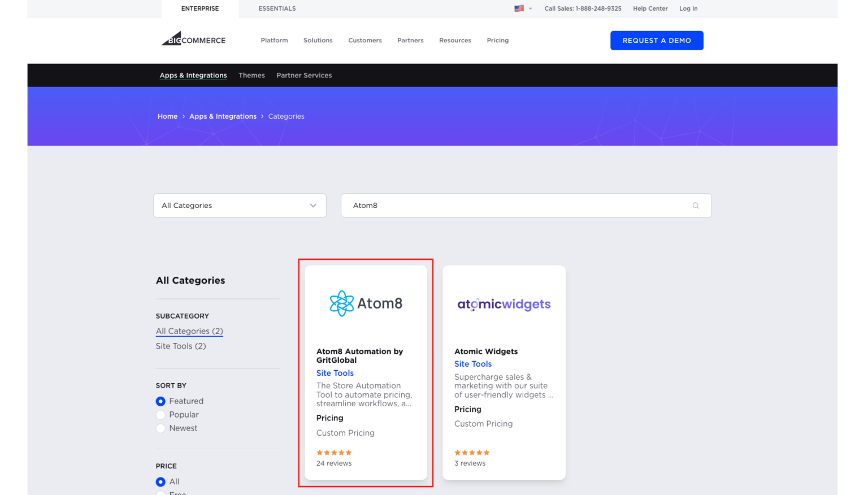Open the Themes tab
Image resolution: width=868 pixels, height=495 pixels.
pyautogui.click(x=251, y=75)
